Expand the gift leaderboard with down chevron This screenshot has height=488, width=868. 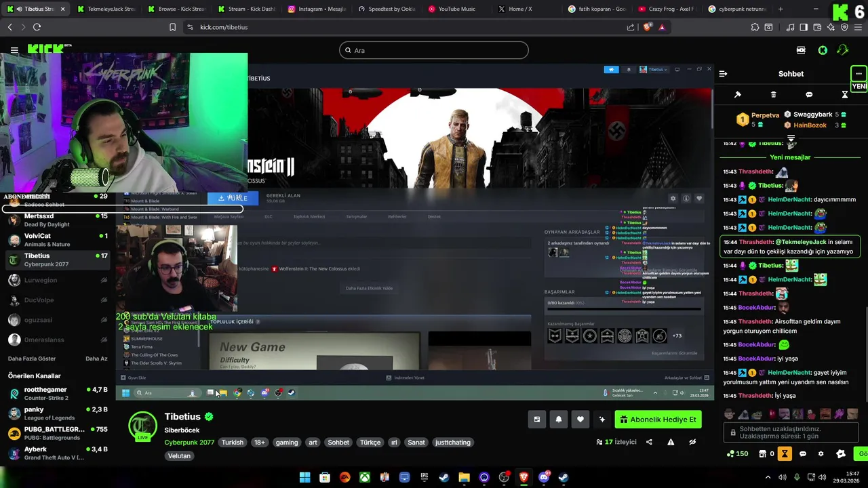(x=791, y=138)
